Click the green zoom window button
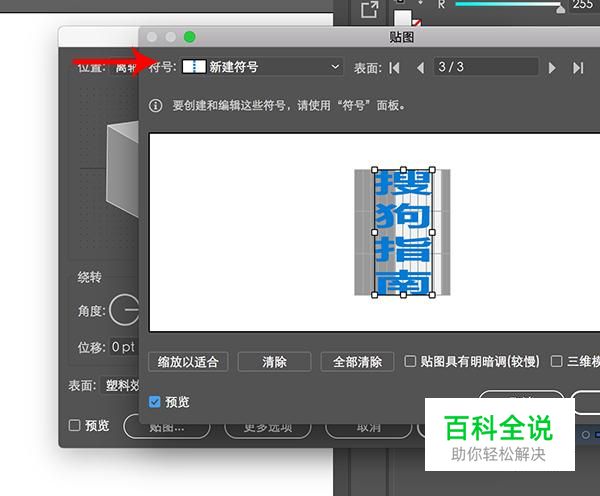 pos(190,37)
